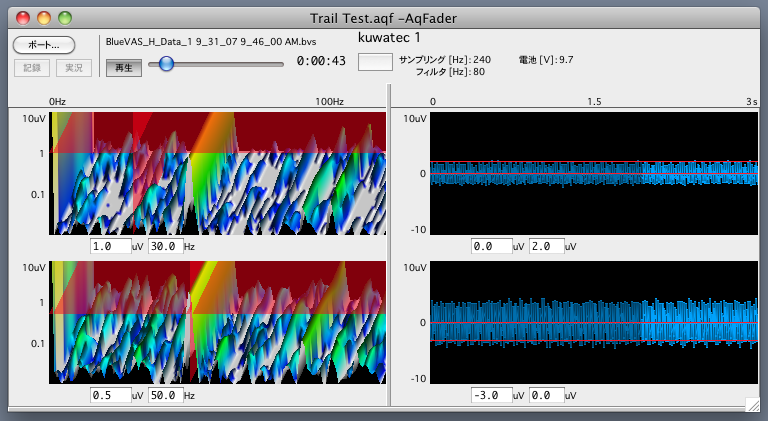Click the lower-left spectrogram display
768x421 pixels.
(x=218, y=322)
